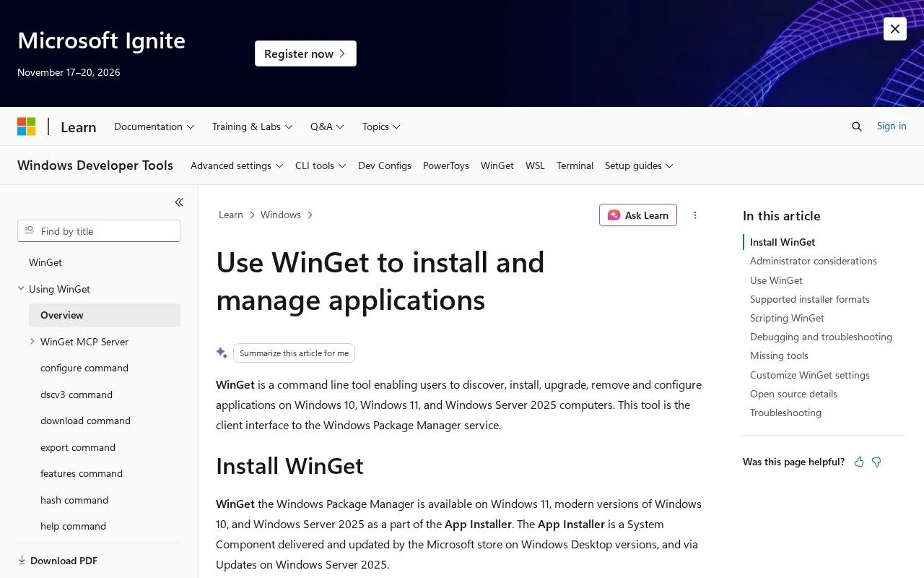Click Summarize this article for me
Viewport: 924px width, 578px height.
[x=294, y=353]
